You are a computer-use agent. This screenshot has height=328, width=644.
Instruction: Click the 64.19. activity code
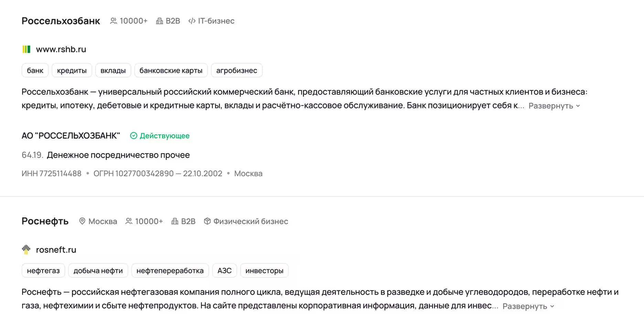tap(32, 155)
